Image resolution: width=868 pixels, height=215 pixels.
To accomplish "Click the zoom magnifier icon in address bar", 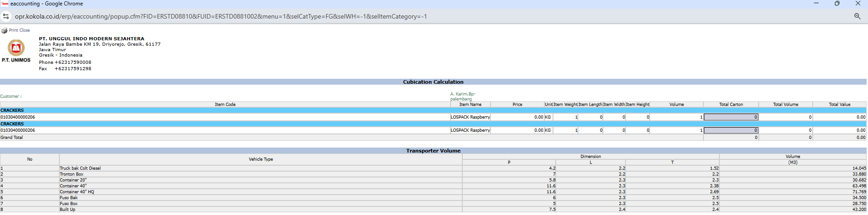I will 857,16.
